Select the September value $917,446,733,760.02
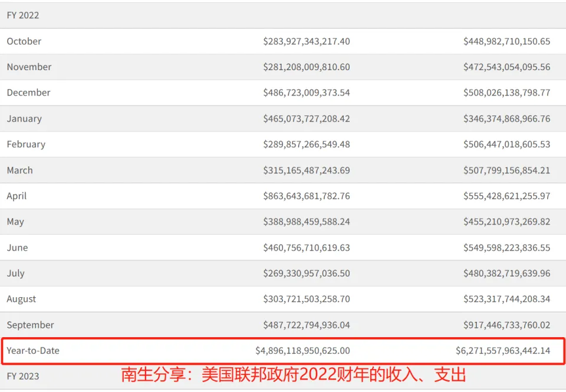566x392 pixels. [x=506, y=325]
